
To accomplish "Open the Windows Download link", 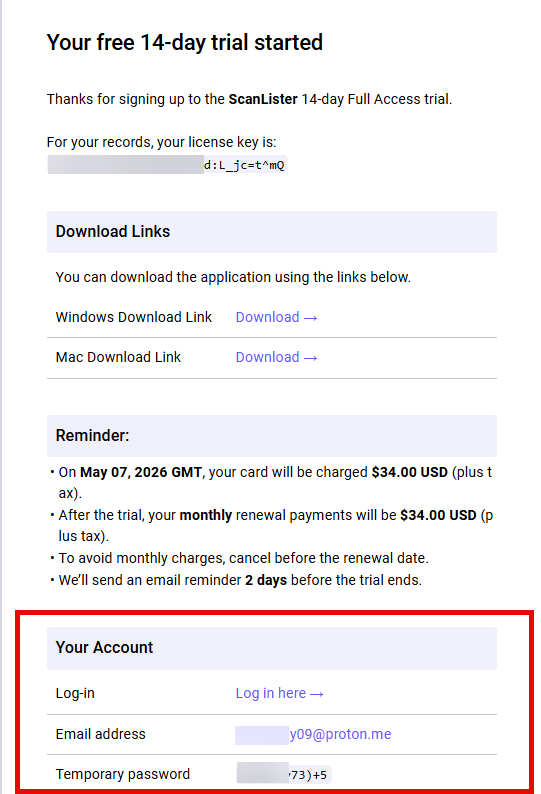I will [276, 317].
